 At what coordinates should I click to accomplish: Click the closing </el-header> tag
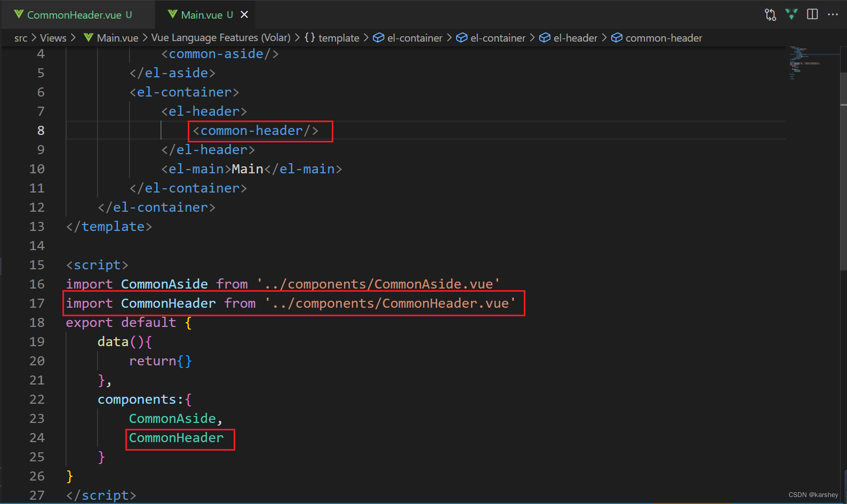(208, 150)
